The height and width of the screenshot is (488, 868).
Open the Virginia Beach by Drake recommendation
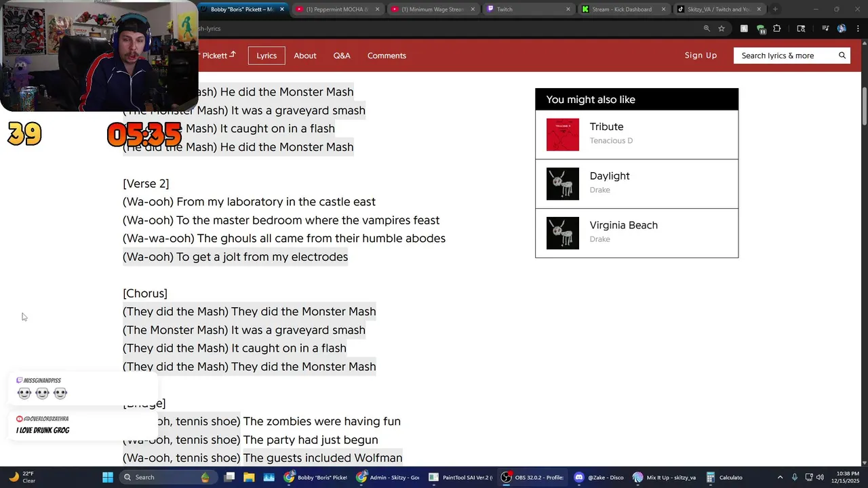click(637, 233)
